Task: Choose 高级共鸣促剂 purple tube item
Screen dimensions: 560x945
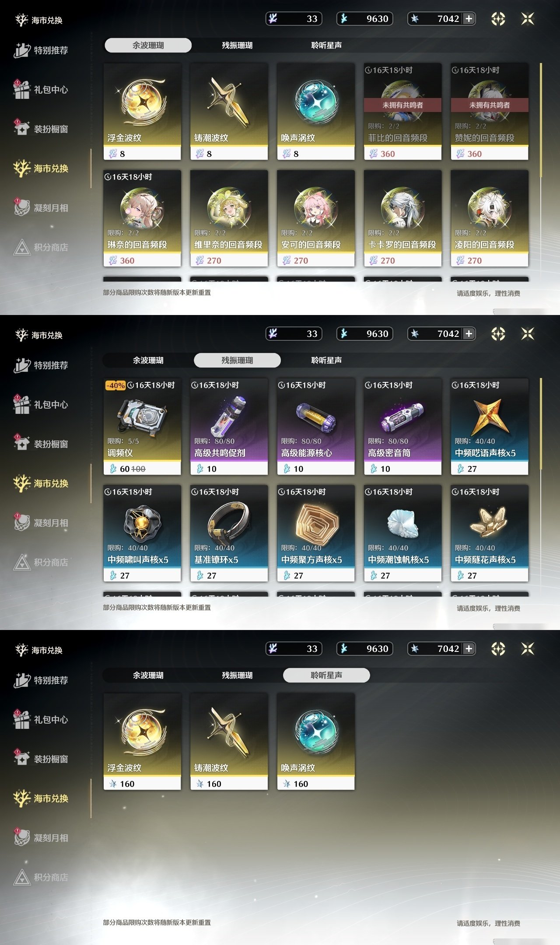Action: [229, 427]
